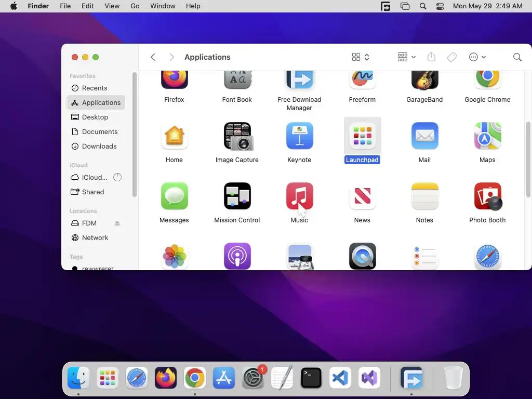This screenshot has width=532, height=399.
Task: Select the Reminders app icon
Action: click(x=424, y=257)
